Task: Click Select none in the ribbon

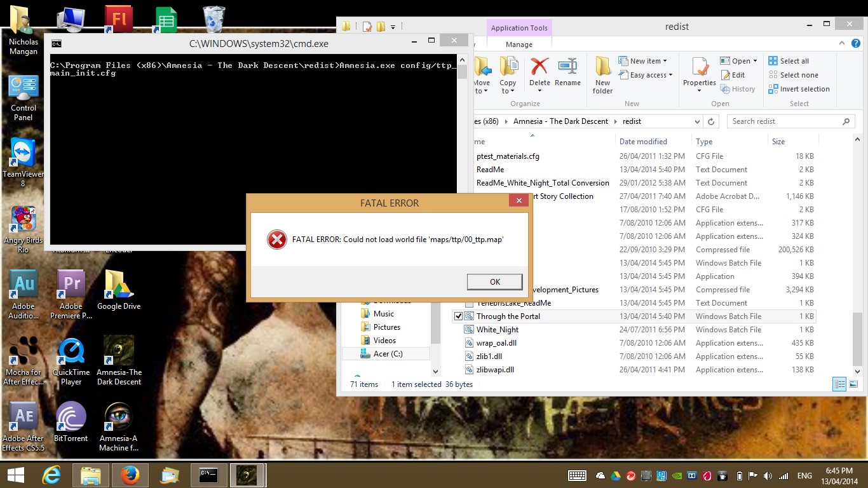Action: tap(793, 75)
